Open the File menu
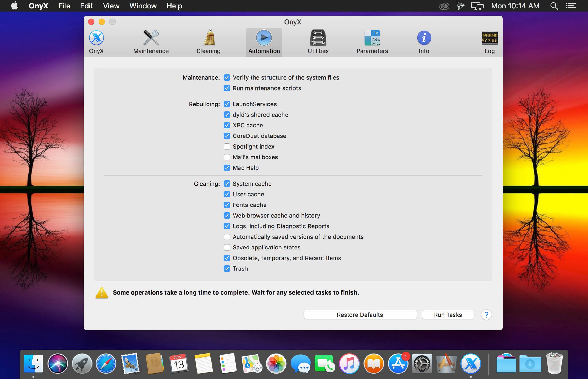This screenshot has width=588, height=379. (x=64, y=6)
